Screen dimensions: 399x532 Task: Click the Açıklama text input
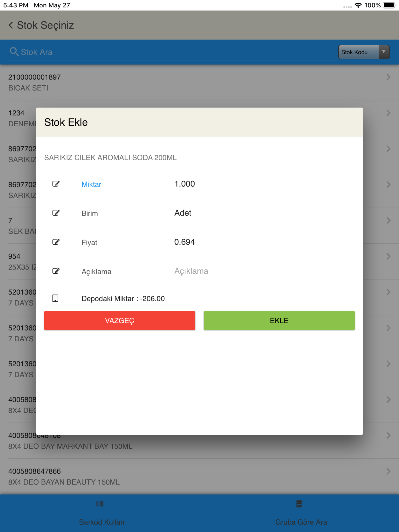pos(264,271)
